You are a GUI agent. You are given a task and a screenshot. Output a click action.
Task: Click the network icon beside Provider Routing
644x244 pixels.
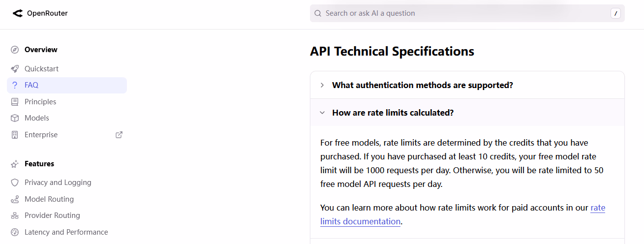pyautogui.click(x=15, y=215)
